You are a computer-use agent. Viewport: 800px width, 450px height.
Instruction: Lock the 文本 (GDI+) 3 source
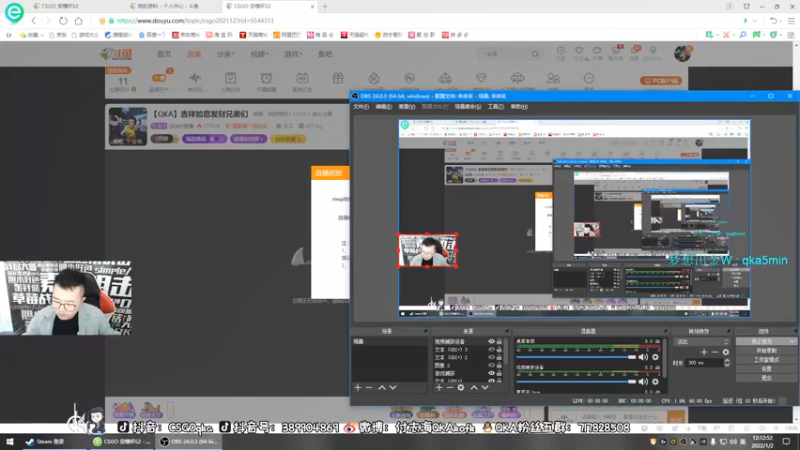499,349
